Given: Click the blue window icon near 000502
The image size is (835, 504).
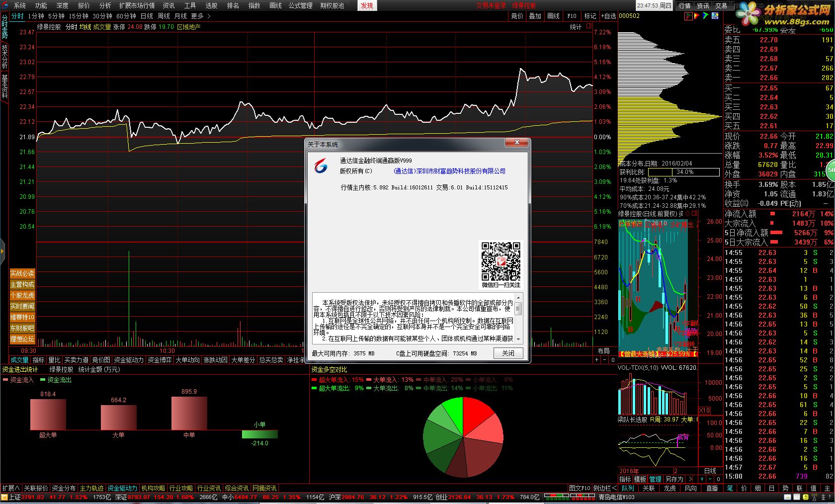Looking at the screenshot, I should tap(715, 16).
